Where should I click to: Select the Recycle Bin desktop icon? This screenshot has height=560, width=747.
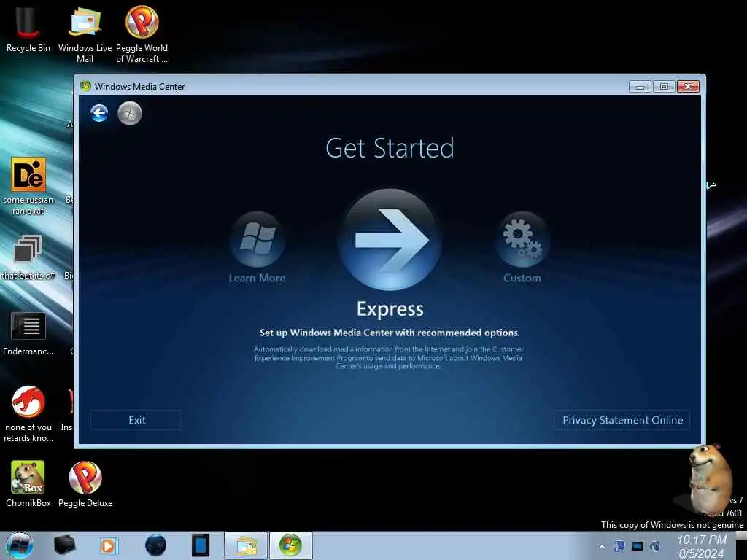point(28,29)
